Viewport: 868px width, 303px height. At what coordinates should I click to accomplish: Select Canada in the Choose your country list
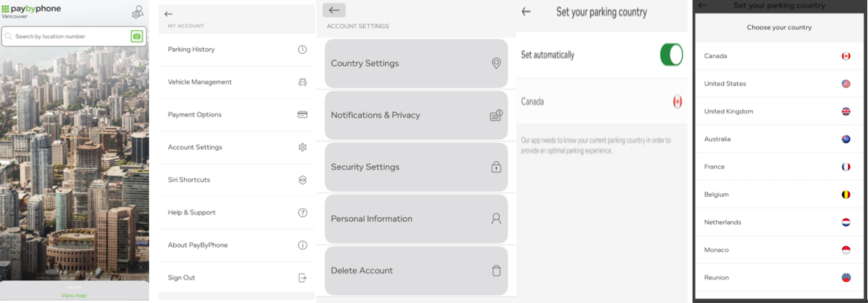click(x=780, y=56)
